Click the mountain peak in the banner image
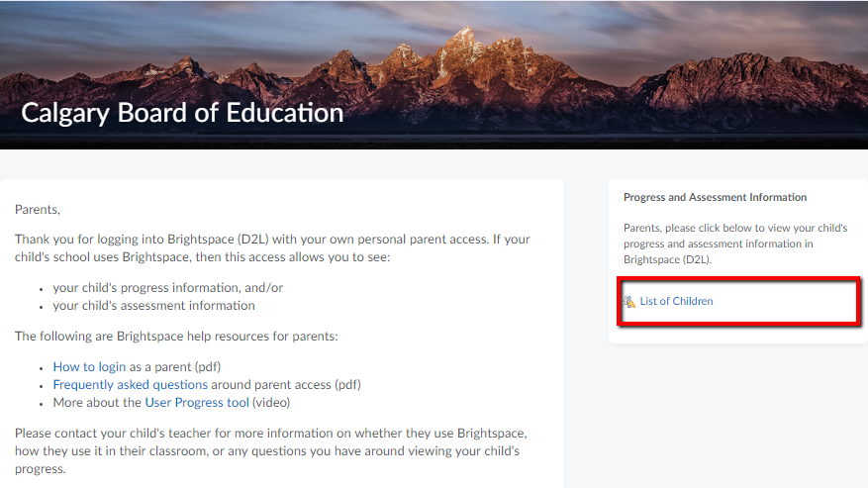Image resolution: width=868 pixels, height=488 pixels. point(461,42)
